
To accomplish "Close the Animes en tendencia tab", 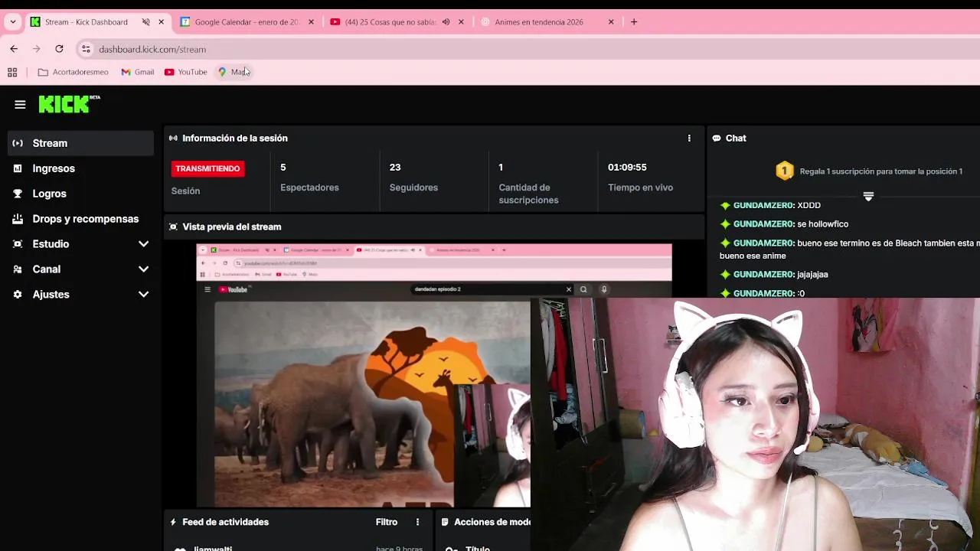I will click(611, 22).
